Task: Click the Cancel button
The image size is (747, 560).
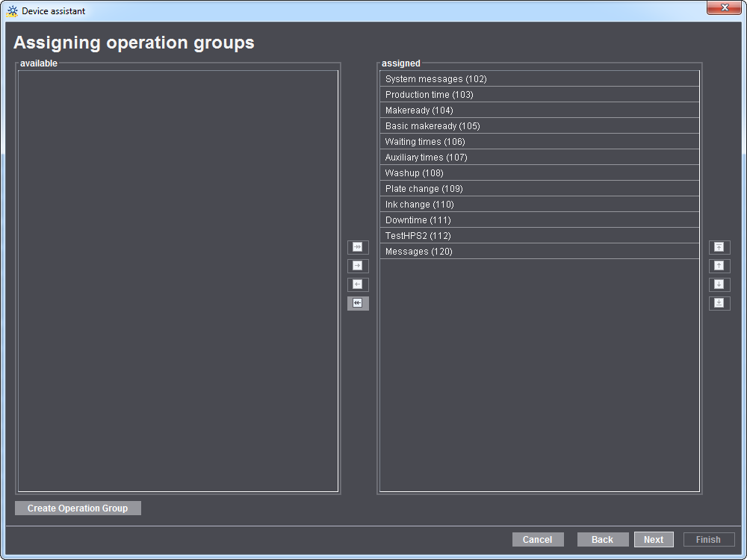Action: (538, 539)
